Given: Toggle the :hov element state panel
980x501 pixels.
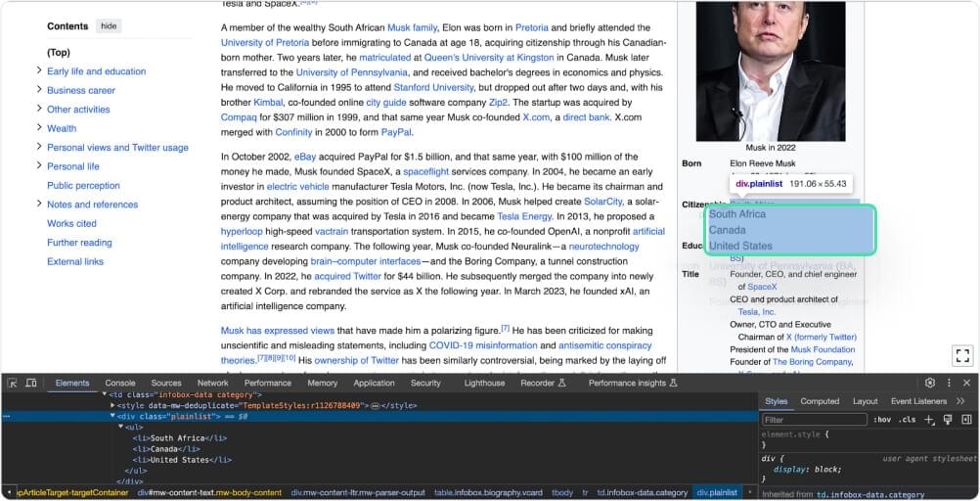Looking at the screenshot, I should [x=882, y=420].
